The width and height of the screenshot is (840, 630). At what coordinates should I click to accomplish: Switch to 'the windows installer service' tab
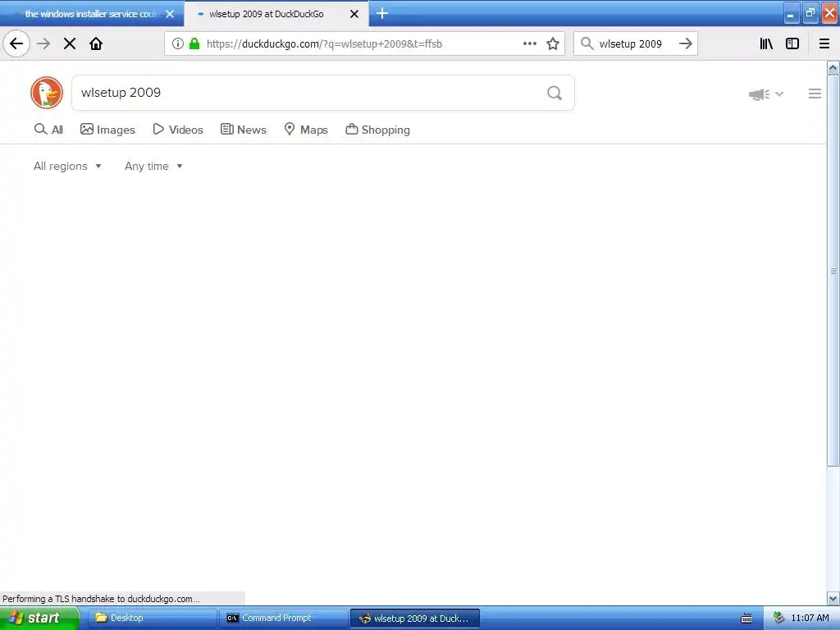point(92,14)
